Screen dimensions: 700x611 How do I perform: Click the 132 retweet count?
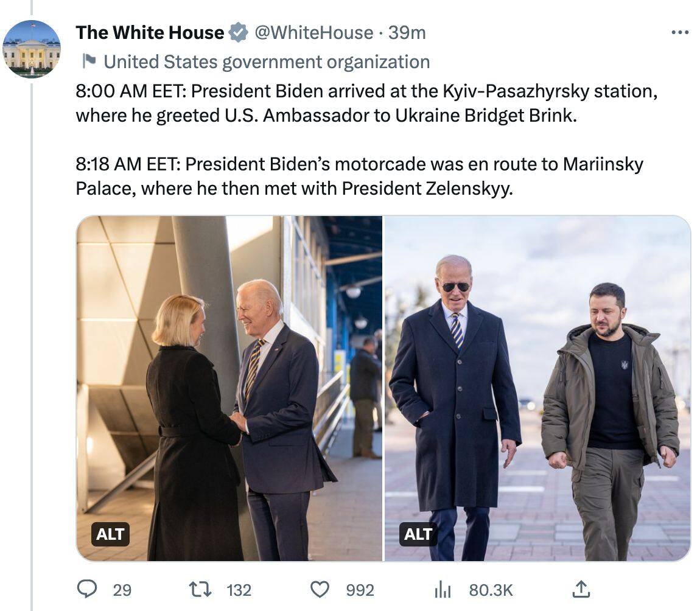pyautogui.click(x=239, y=589)
